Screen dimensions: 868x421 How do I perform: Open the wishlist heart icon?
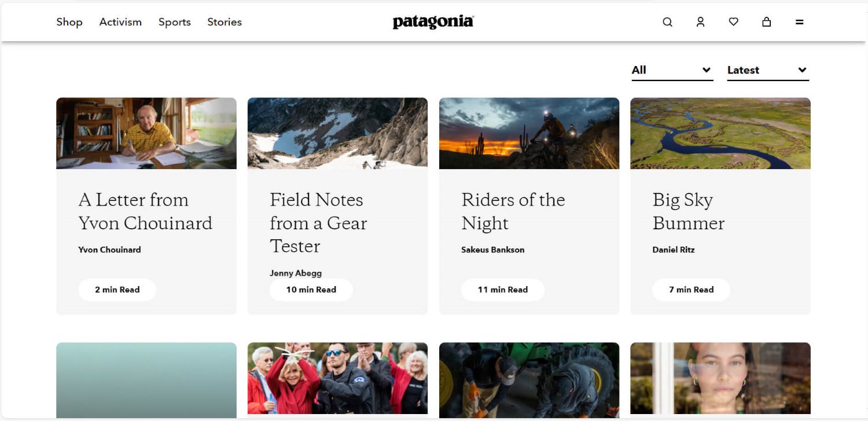[x=733, y=21]
